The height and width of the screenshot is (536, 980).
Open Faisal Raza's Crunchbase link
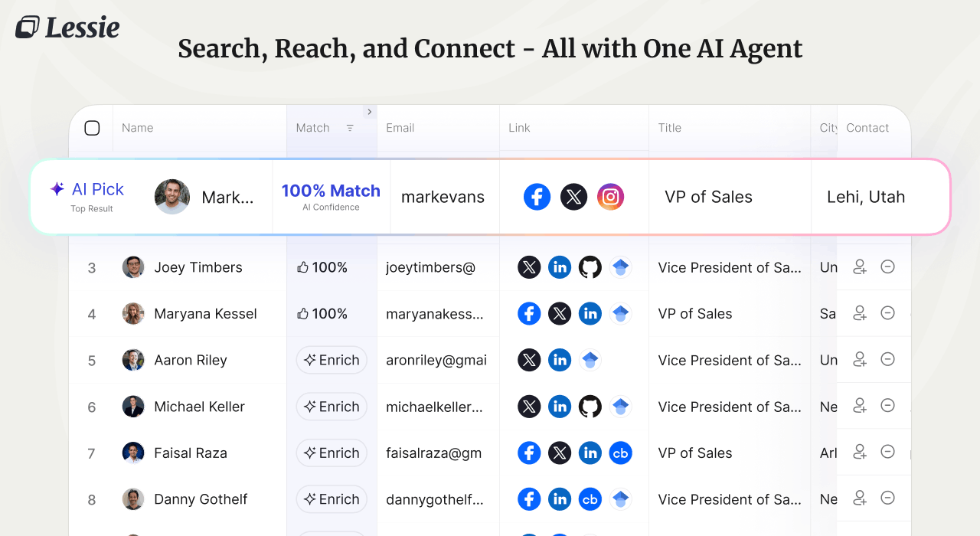tap(620, 453)
